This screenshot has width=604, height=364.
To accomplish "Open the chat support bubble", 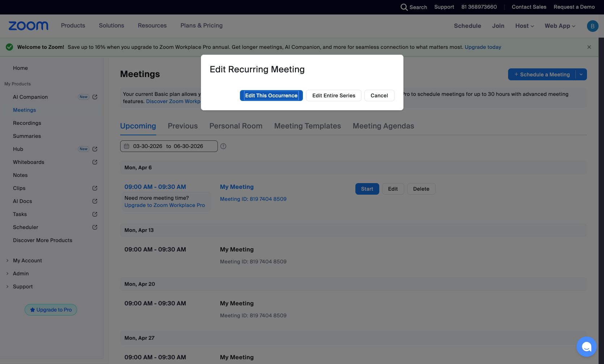I will [586, 347].
